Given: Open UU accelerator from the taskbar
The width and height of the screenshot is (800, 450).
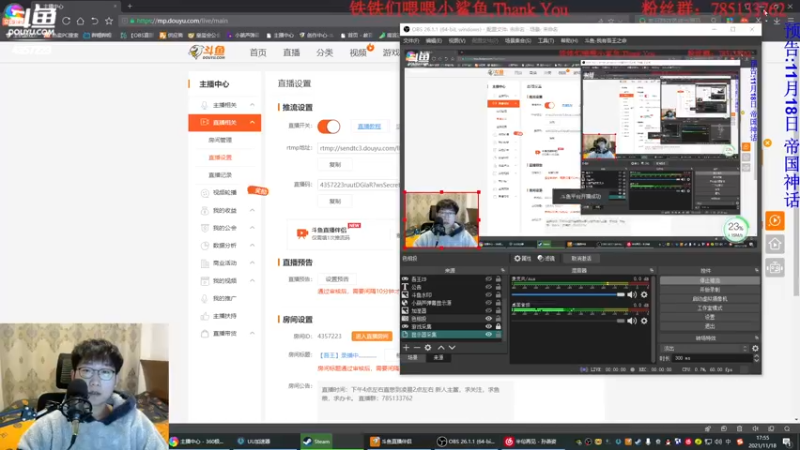Looking at the screenshot, I should pos(254,441).
